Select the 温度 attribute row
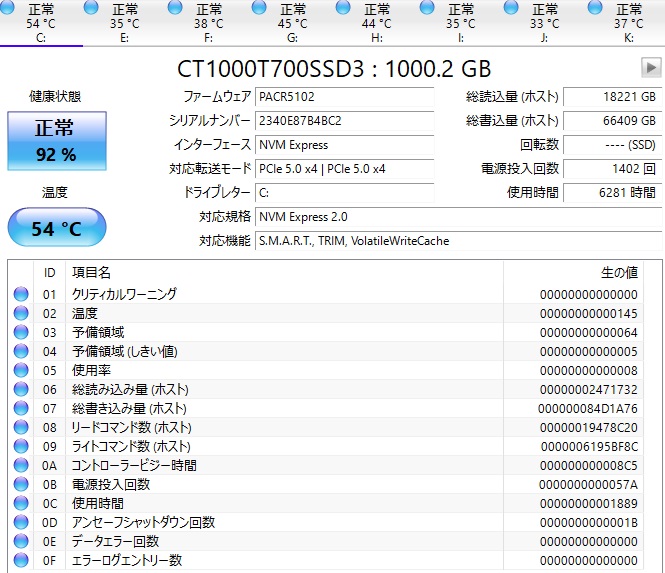 [x=300, y=313]
